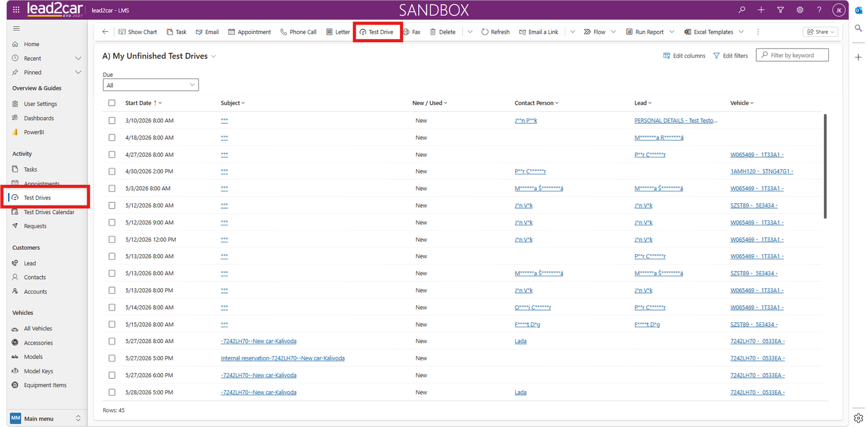Click the Edit columns button
The height and width of the screenshot is (427, 868).
(684, 56)
